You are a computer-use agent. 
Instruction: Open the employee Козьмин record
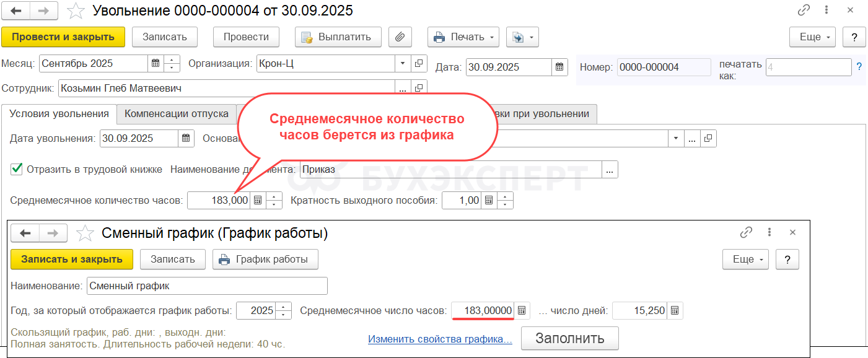point(419,89)
